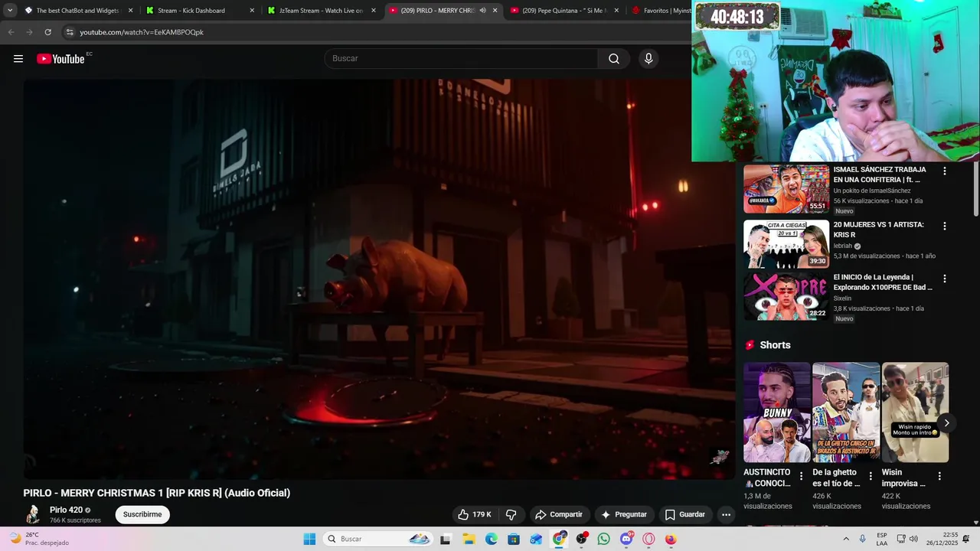View site information icon in address bar

[x=70, y=32]
